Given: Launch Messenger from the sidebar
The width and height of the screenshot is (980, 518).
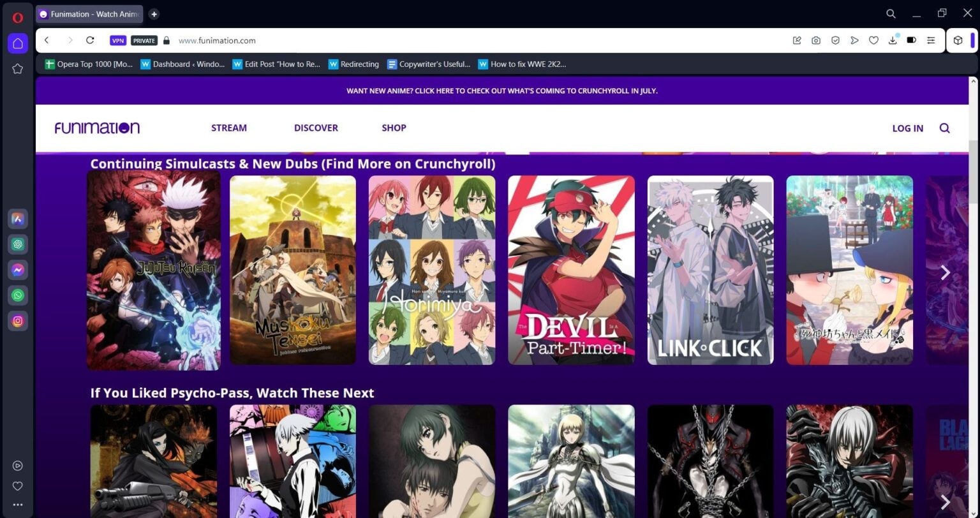Looking at the screenshot, I should (x=18, y=270).
